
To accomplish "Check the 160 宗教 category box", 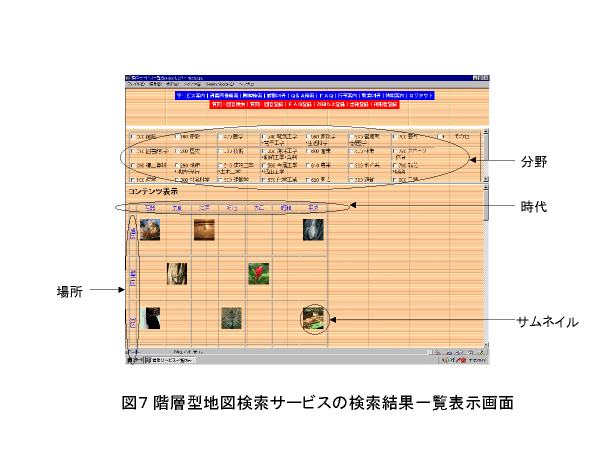I will [177, 136].
